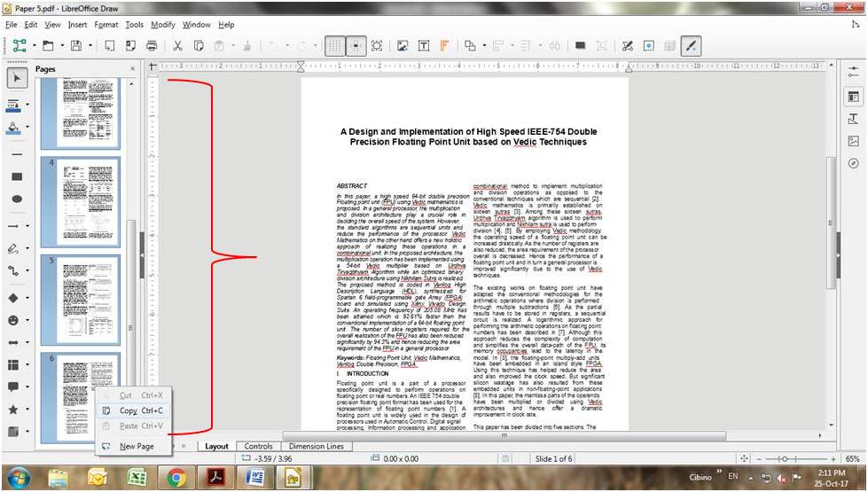Click the Print icon

click(x=152, y=46)
